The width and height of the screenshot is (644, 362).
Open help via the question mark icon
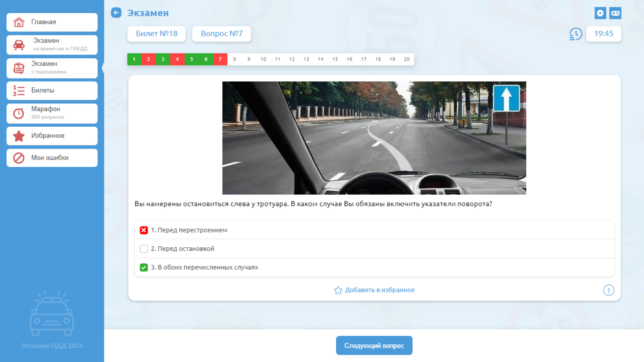tap(609, 290)
